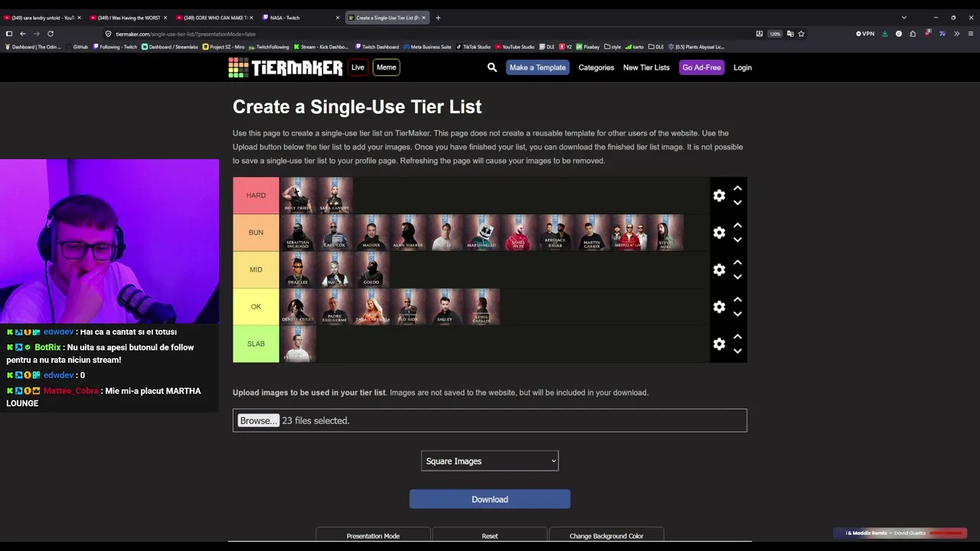Move the MID tier row up
The height and width of the screenshot is (551, 980).
[737, 262]
